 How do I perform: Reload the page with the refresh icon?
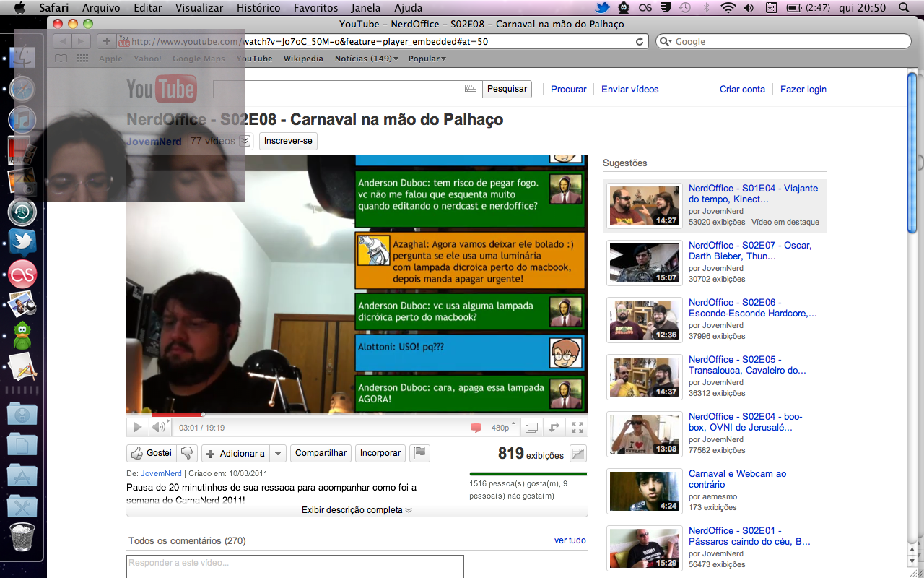pos(640,42)
